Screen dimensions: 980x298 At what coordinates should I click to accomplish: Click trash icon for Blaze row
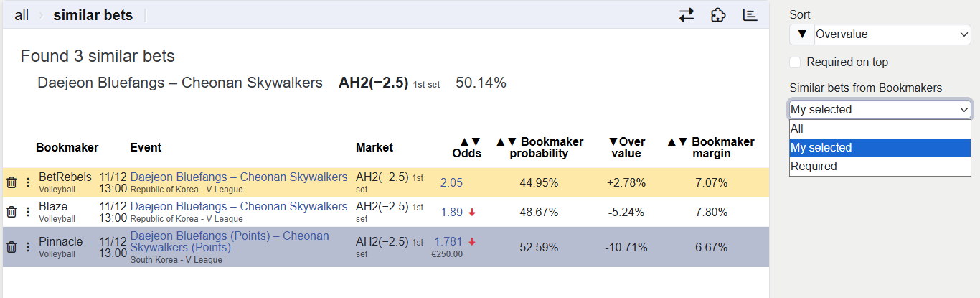(x=11, y=212)
